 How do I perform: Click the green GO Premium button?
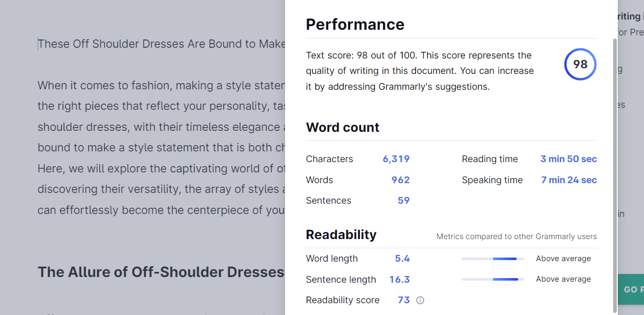coord(631,289)
